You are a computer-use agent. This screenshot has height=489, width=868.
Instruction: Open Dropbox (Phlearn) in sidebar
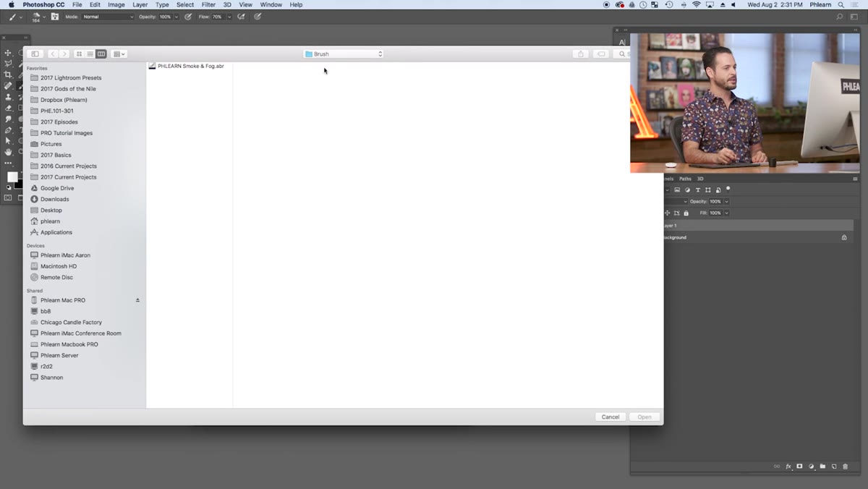tap(62, 100)
